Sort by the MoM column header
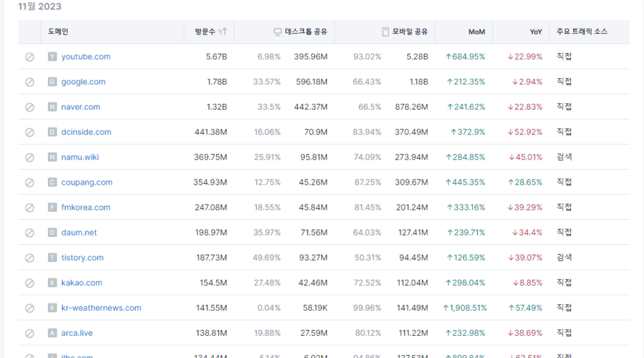The height and width of the screenshot is (358, 644). tap(477, 32)
